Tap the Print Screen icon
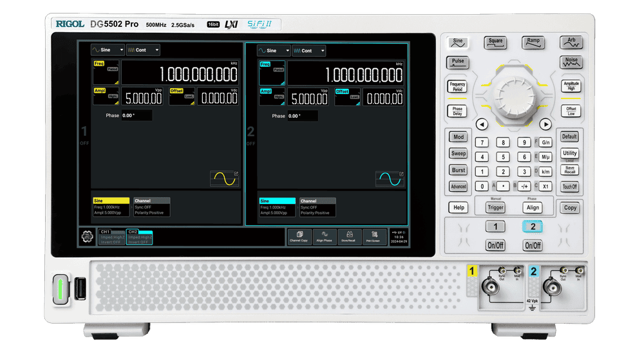Viewport: 644px width, 359px height. pos(375,236)
